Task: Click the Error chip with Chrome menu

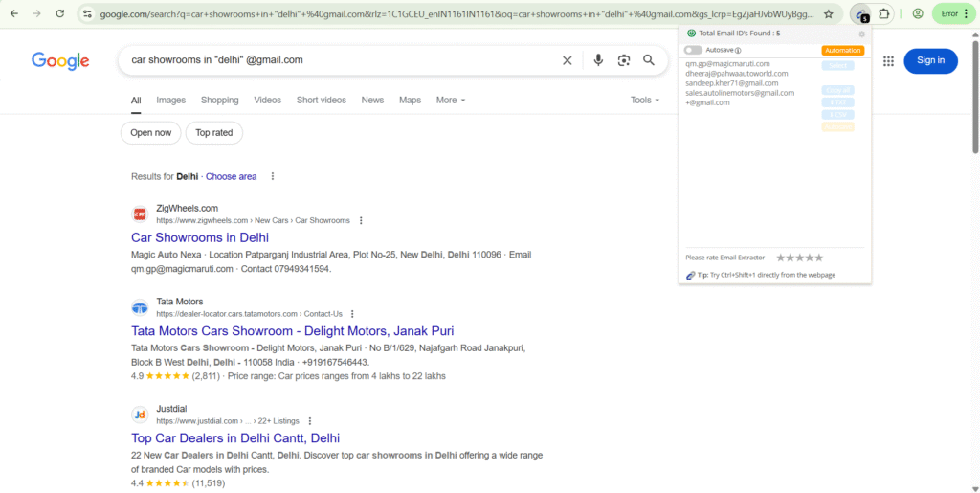Action: (954, 13)
